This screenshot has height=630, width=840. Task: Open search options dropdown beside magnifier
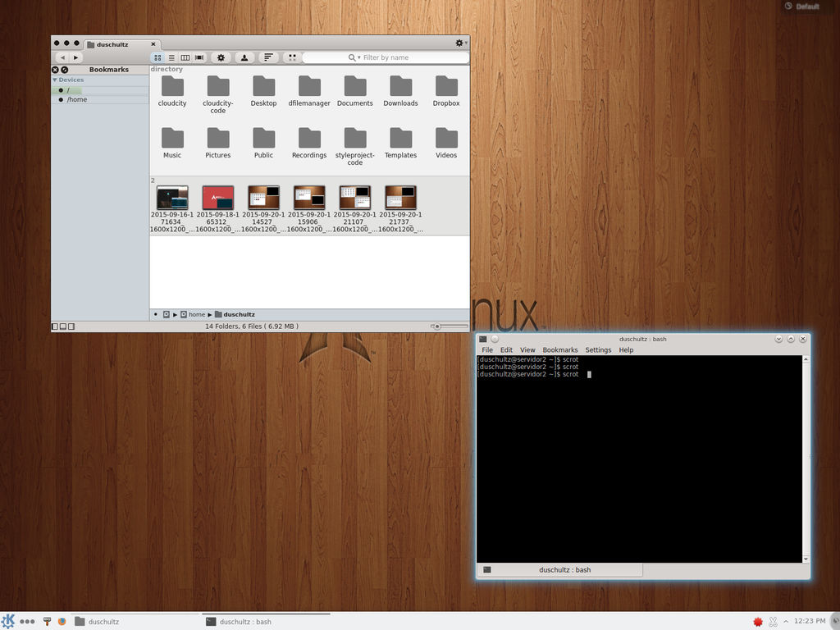359,57
